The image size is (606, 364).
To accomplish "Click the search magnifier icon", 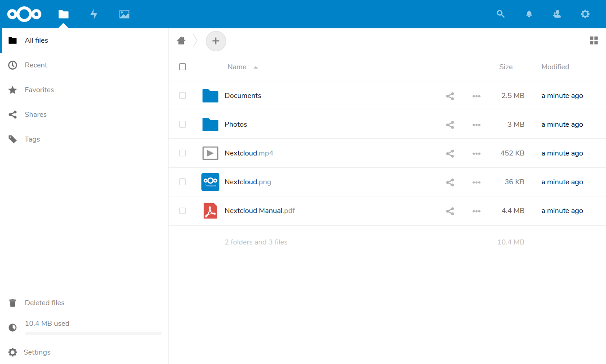I will [500, 14].
